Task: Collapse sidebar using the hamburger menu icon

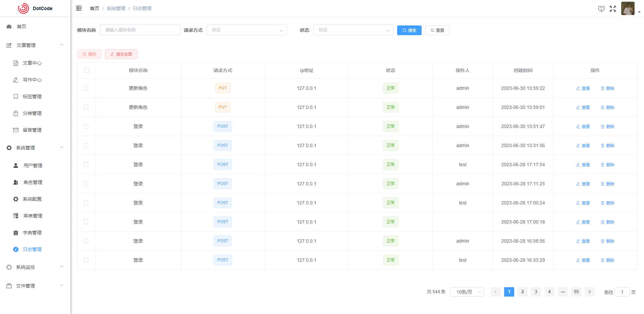Action: tap(79, 8)
